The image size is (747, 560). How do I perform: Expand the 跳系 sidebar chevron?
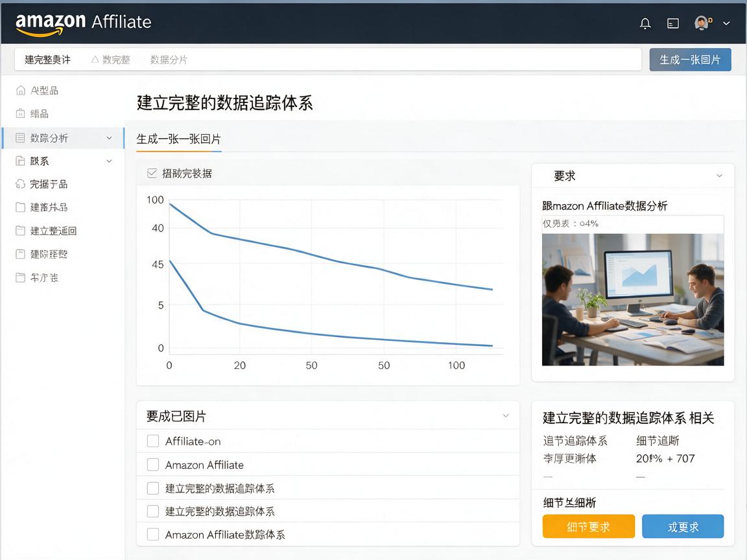(x=109, y=161)
